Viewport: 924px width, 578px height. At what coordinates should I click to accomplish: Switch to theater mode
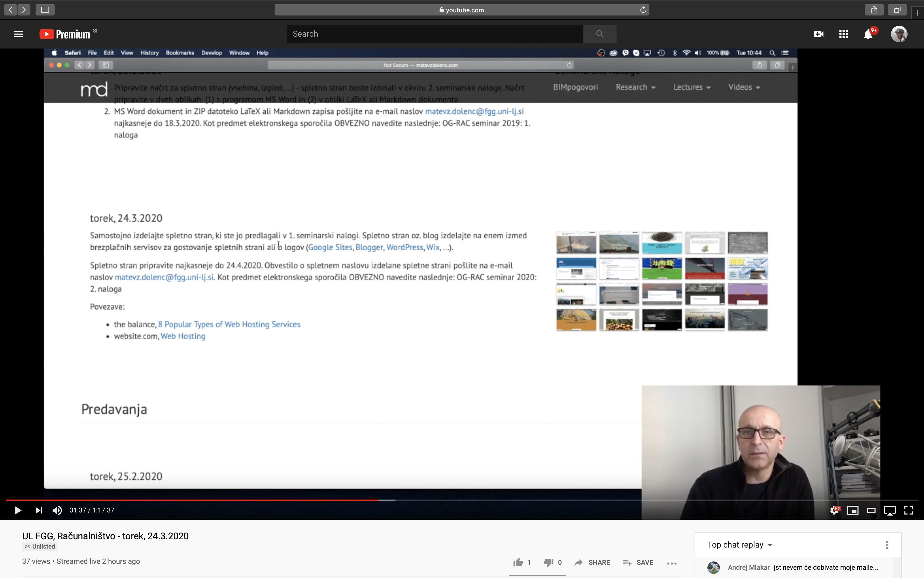(x=871, y=510)
